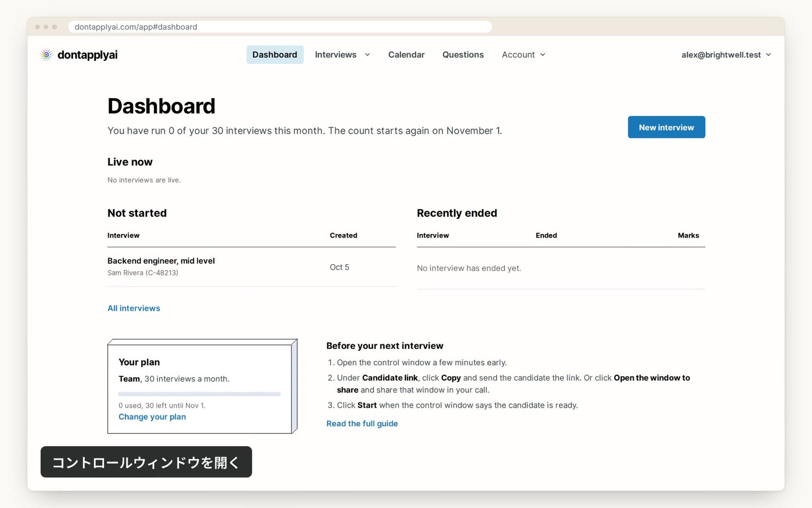This screenshot has width=812, height=508.
Task: Open the Read the full guide link
Action: coord(362,424)
